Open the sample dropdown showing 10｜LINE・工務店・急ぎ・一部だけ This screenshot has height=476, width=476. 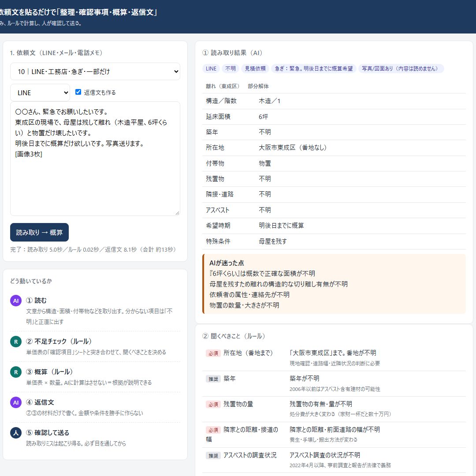95,72
